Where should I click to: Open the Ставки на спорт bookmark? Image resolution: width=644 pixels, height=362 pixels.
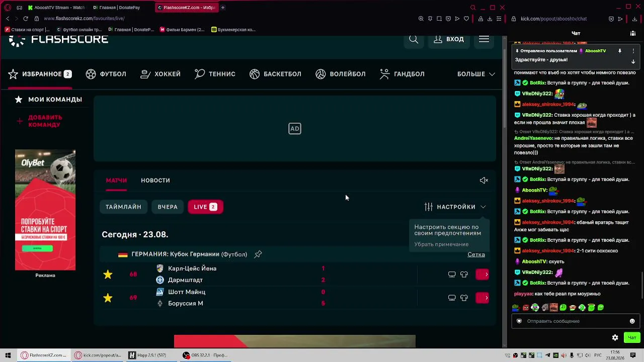28,30
